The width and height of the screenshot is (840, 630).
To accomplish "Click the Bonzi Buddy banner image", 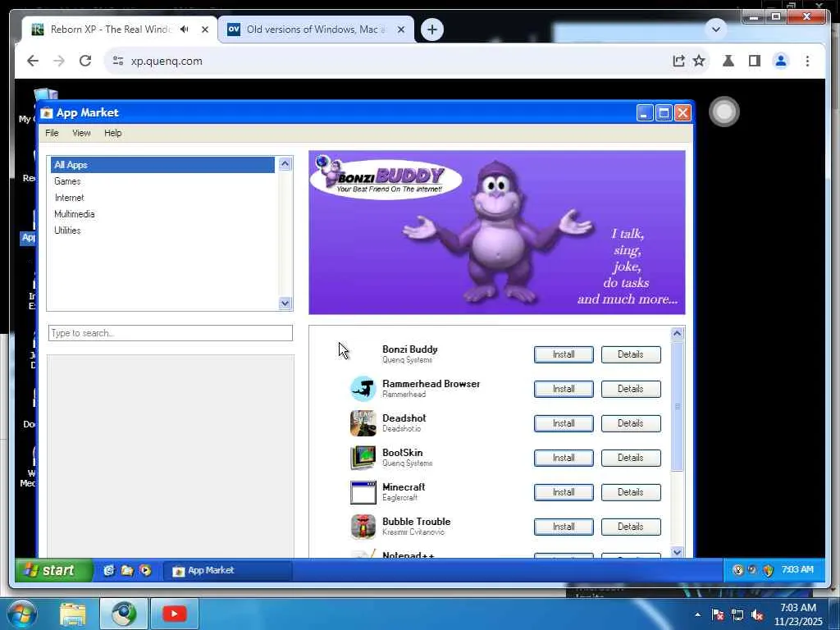I will tap(496, 232).
